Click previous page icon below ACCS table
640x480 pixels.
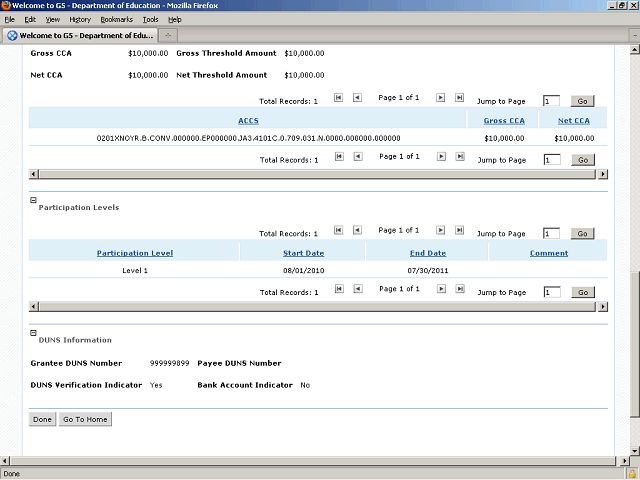coord(357,157)
